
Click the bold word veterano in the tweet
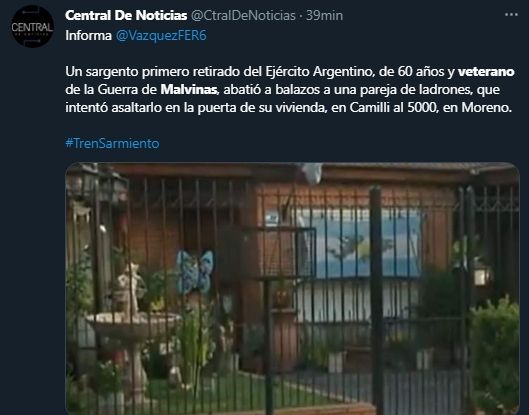(486, 72)
